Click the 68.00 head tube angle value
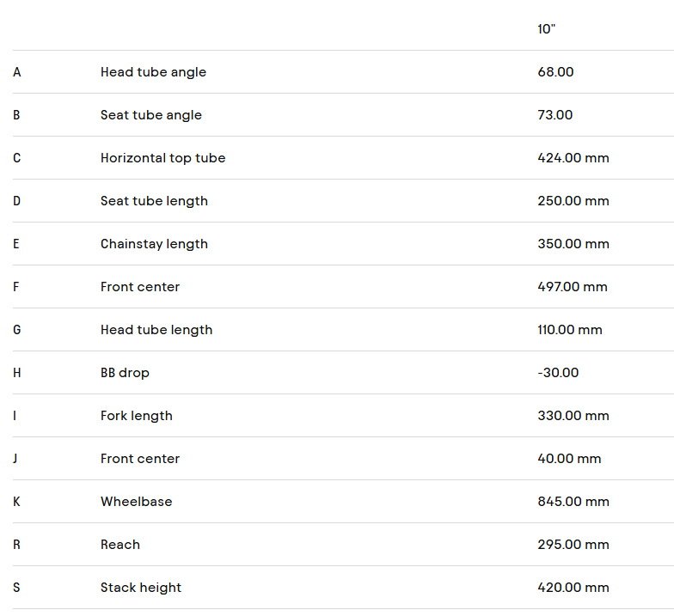Image resolution: width=674 pixels, height=616 pixels. tap(555, 72)
